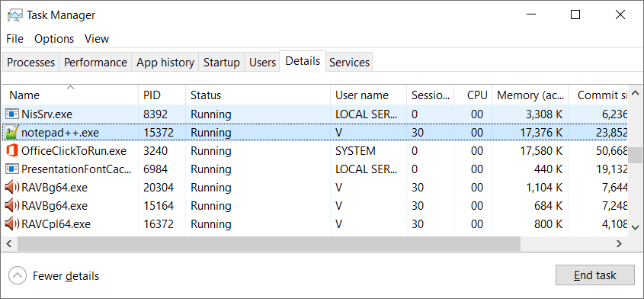Sort by the User name column header

(368, 95)
